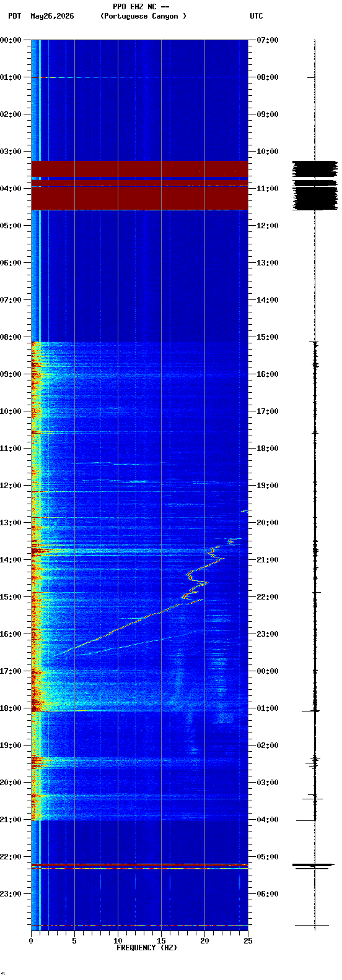Click the '(Portuguese Canyon )' subtitle
This screenshot has width=342, height=980.
(x=143, y=16)
